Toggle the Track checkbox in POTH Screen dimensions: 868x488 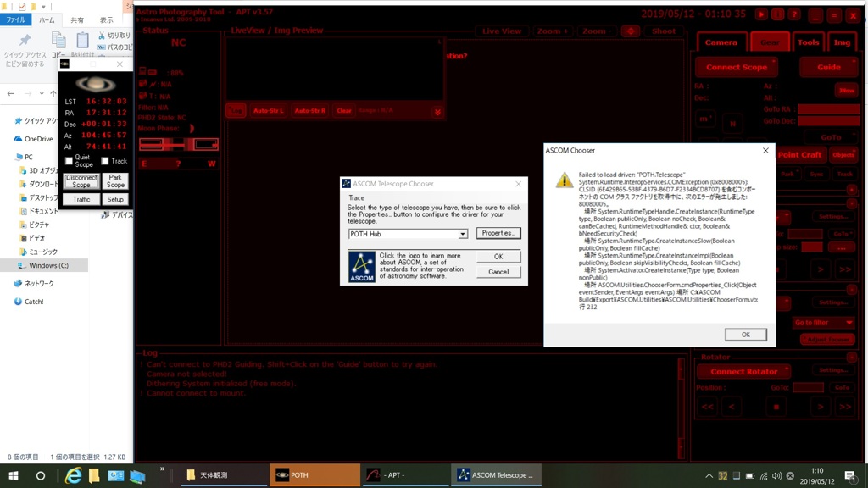click(x=104, y=161)
